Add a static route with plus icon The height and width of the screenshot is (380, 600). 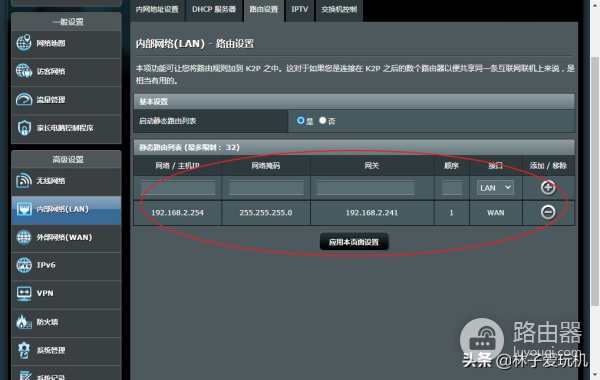[548, 188]
